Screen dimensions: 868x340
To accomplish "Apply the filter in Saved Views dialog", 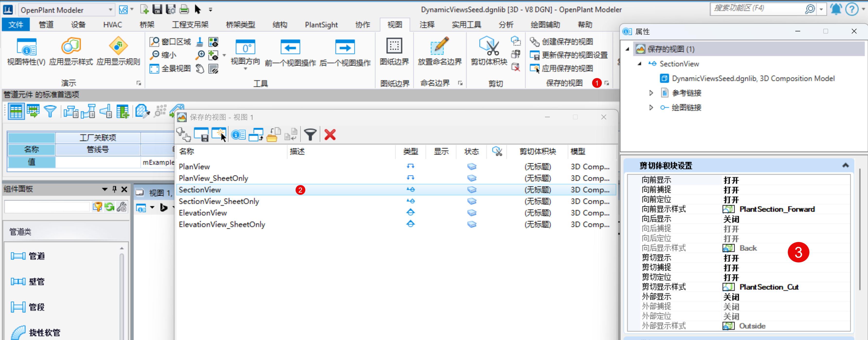I will tap(310, 134).
